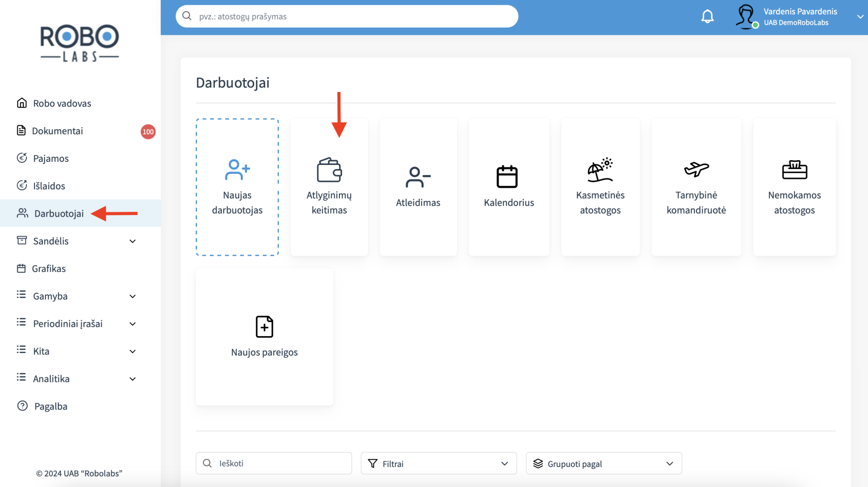Open the Grupuoti pagal dropdown
This screenshot has width=868, height=487.
[x=604, y=463]
